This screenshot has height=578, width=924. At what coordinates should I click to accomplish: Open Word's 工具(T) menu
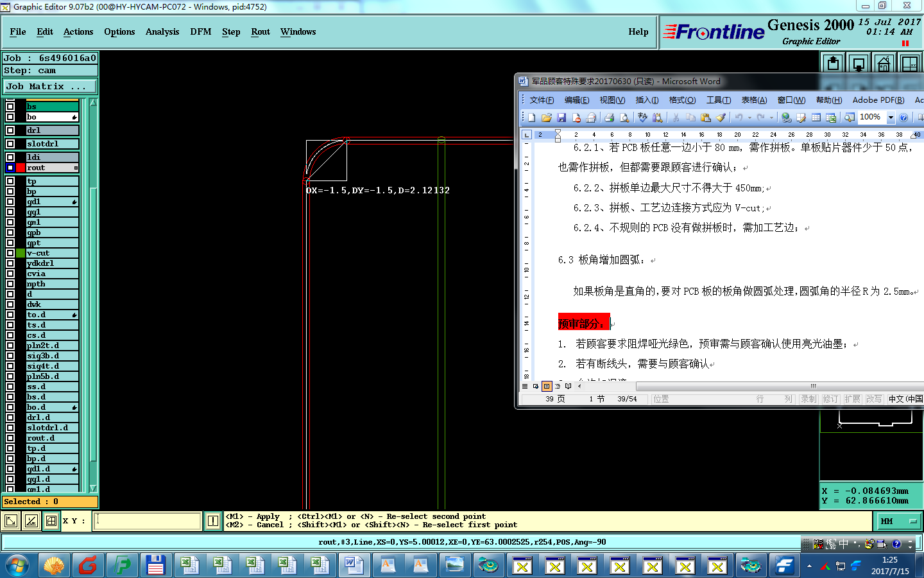tap(719, 100)
